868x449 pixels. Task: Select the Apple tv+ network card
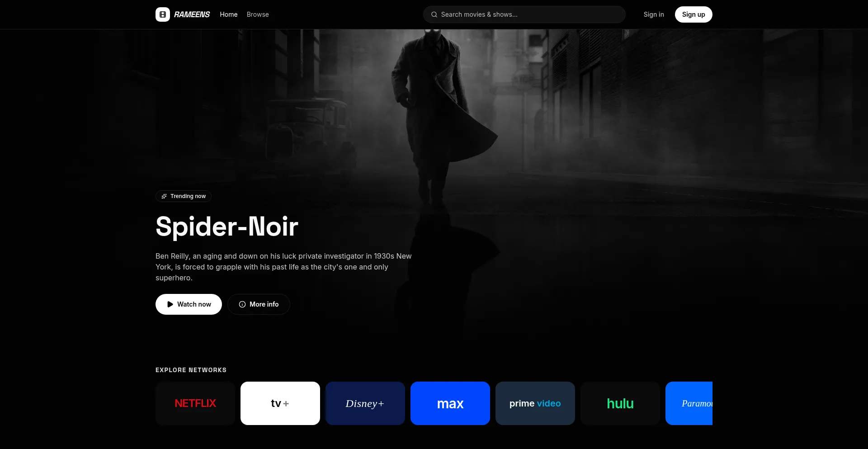[280, 403]
